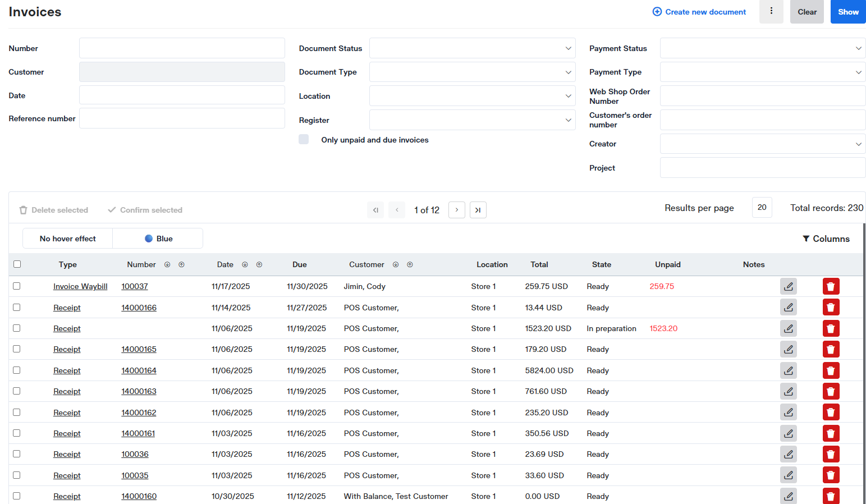Delete receipt 14000166 using trash icon

tap(831, 308)
